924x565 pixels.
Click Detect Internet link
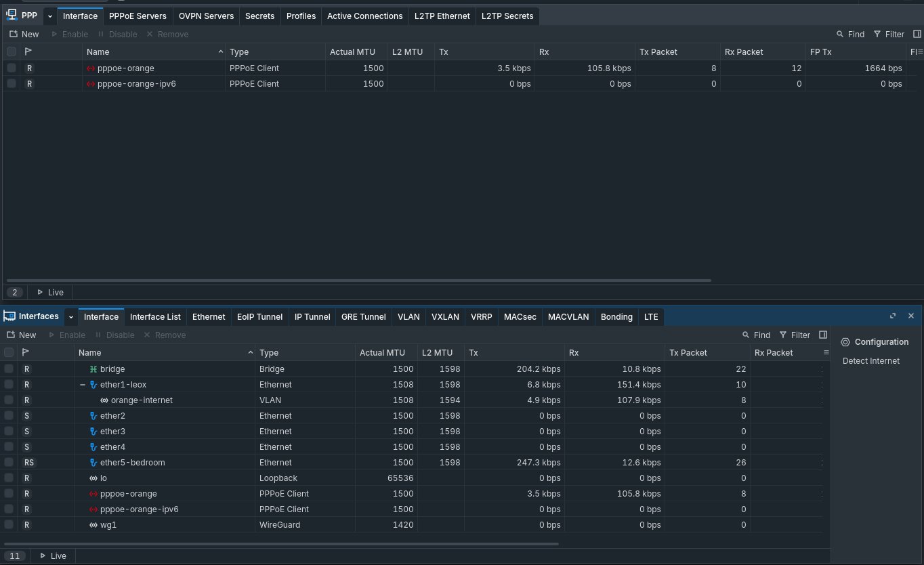[871, 361]
